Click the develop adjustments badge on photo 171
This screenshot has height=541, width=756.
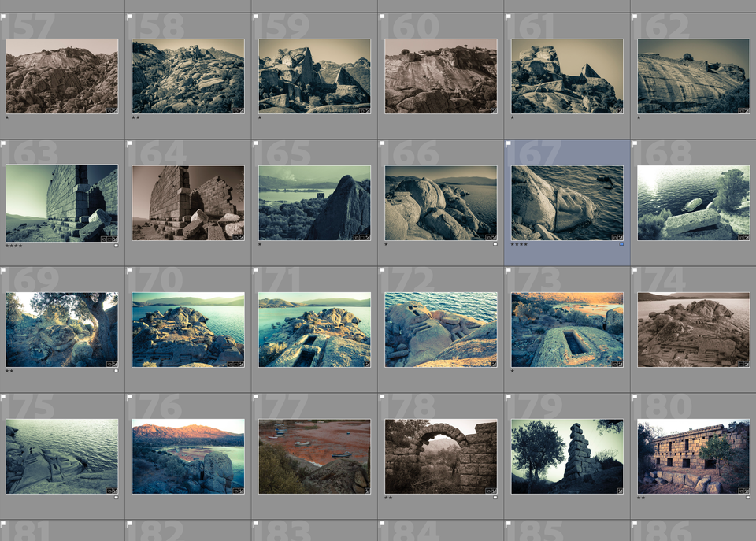(368, 364)
